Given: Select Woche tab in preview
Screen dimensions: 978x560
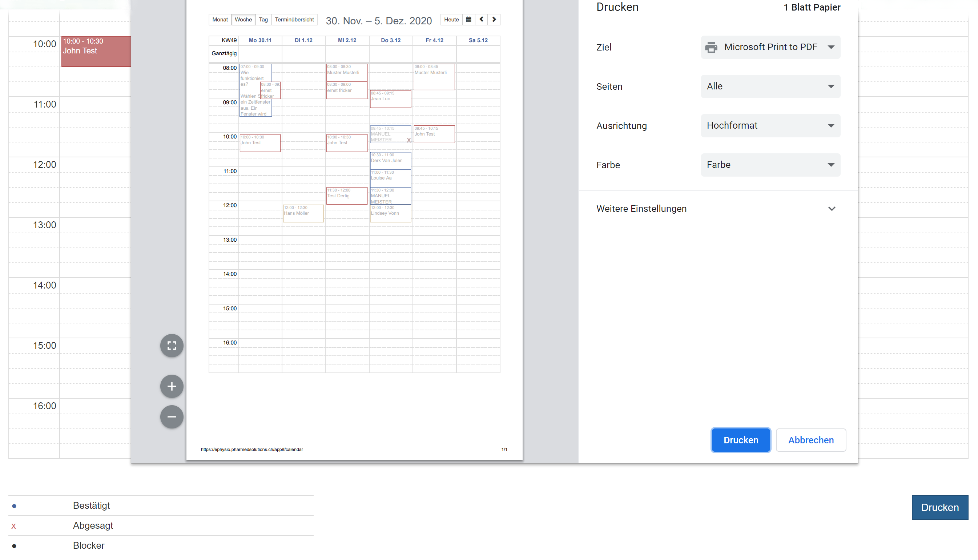Looking at the screenshot, I should point(243,20).
